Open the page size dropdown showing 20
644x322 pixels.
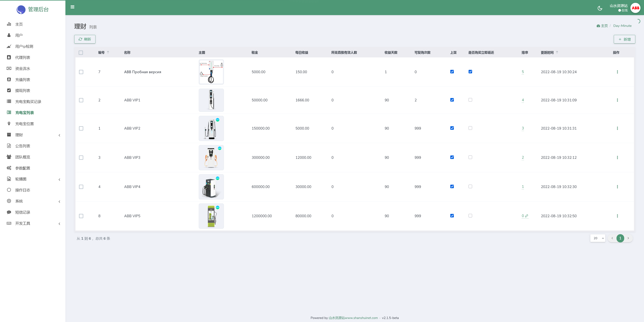(598, 238)
